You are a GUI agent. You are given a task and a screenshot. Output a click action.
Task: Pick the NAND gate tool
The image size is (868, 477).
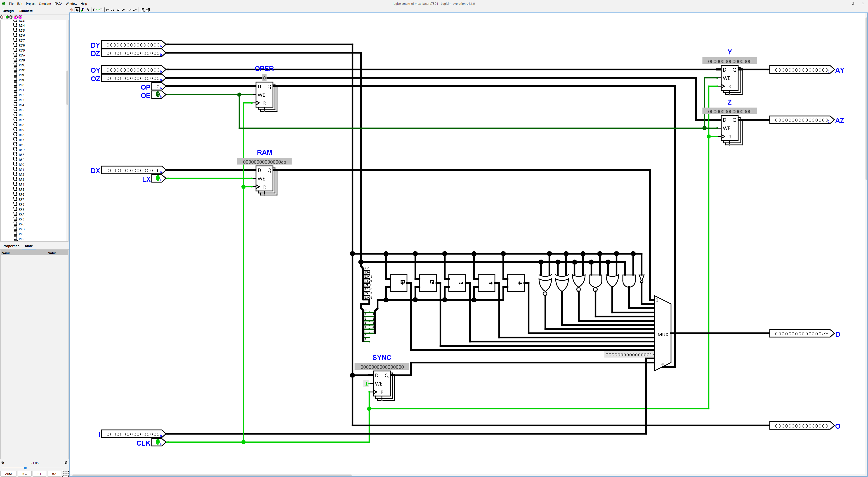coord(129,10)
